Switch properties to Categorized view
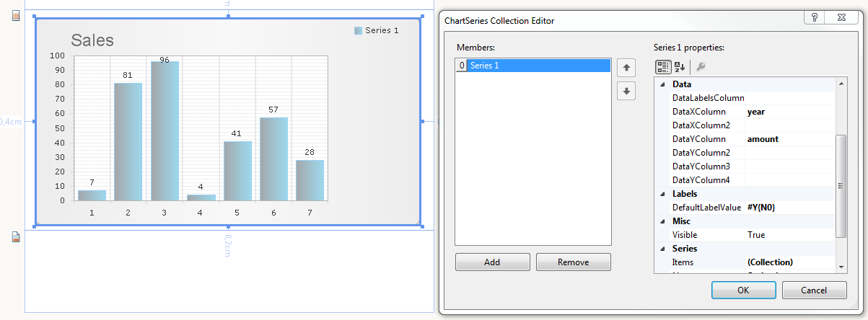This screenshot has height=320, width=868. click(663, 67)
